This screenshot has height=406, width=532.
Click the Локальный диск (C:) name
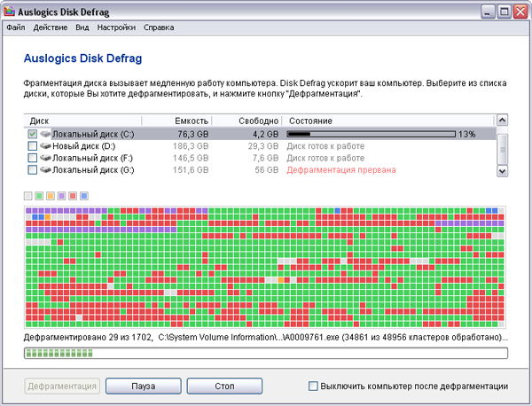pyautogui.click(x=93, y=135)
